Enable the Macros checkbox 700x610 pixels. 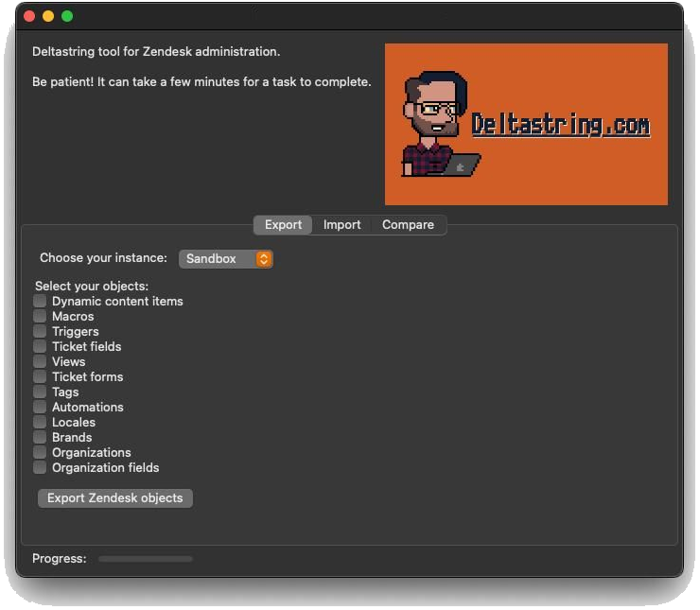click(x=40, y=317)
